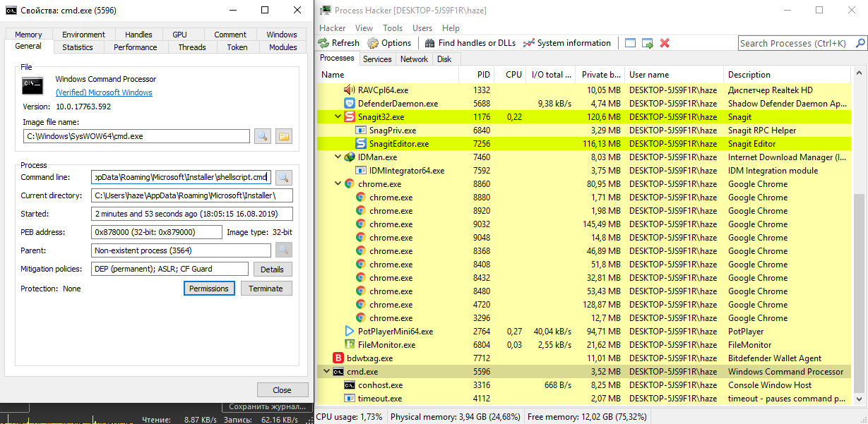Open System information graph window
Image resolution: width=868 pixels, height=424 pixels.
pos(566,43)
